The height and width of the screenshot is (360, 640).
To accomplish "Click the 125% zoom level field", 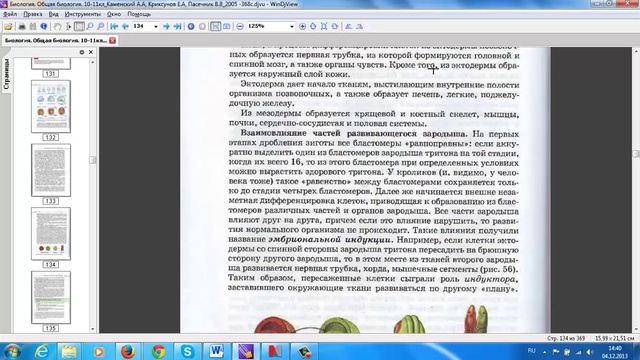I will pos(267,26).
